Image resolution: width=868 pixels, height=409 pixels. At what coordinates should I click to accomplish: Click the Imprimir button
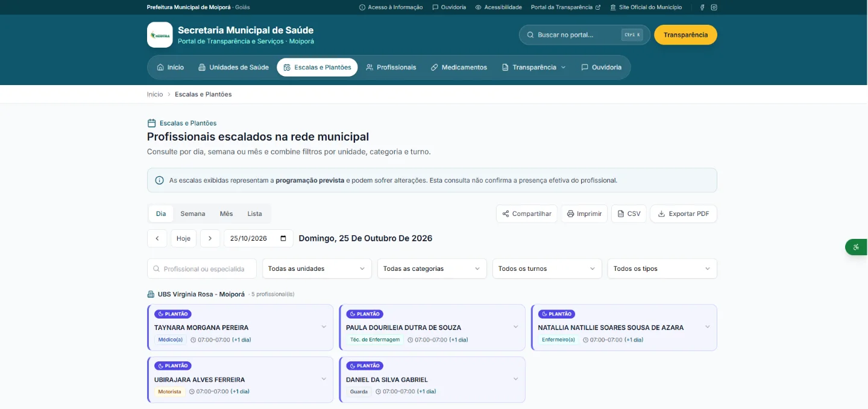584,214
